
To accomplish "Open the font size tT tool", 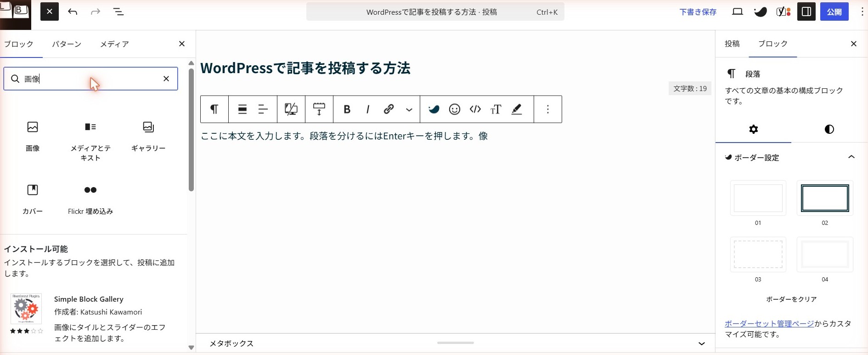I will tap(496, 109).
